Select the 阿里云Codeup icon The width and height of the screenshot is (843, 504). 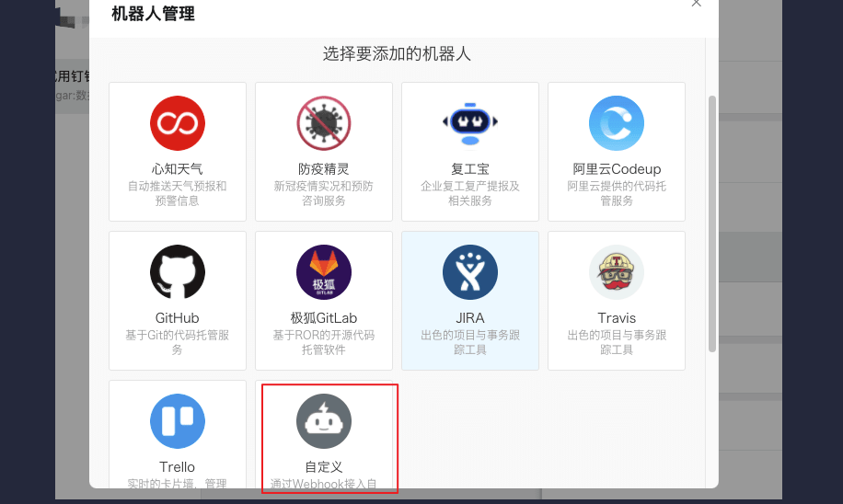pyautogui.click(x=616, y=123)
